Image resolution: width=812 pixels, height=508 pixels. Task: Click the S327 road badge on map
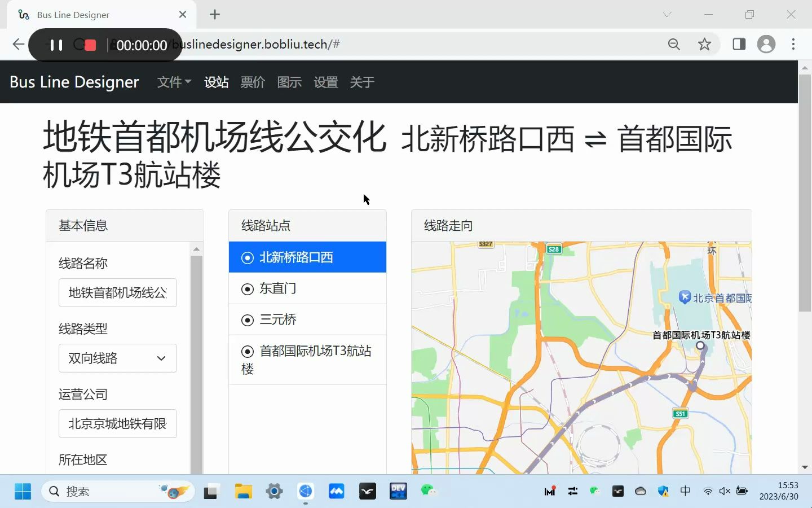click(x=486, y=244)
